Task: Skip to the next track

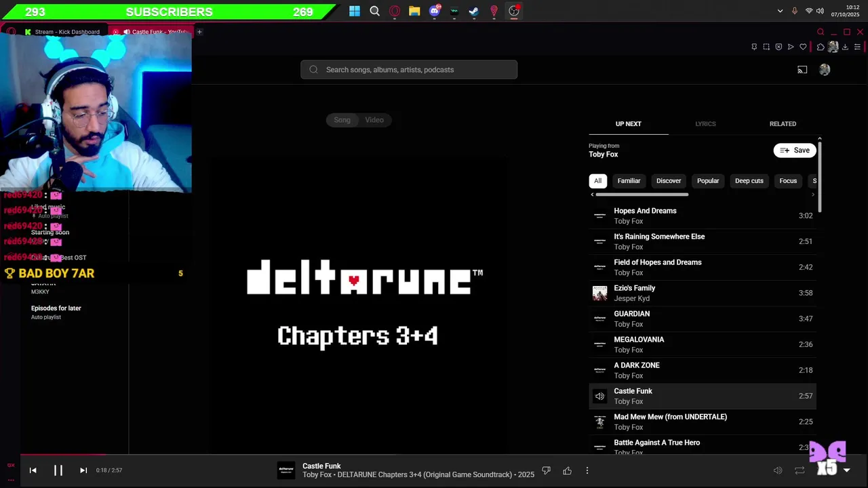Action: (83, 470)
